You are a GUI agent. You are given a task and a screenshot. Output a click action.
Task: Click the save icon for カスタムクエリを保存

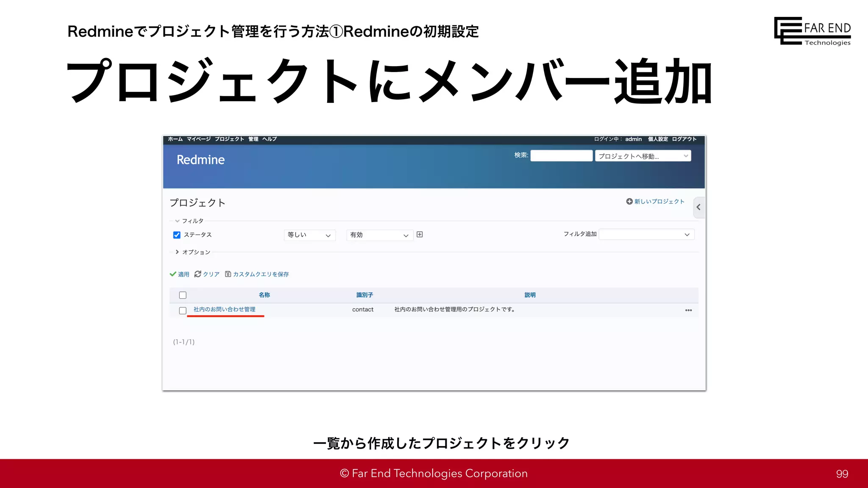point(228,274)
